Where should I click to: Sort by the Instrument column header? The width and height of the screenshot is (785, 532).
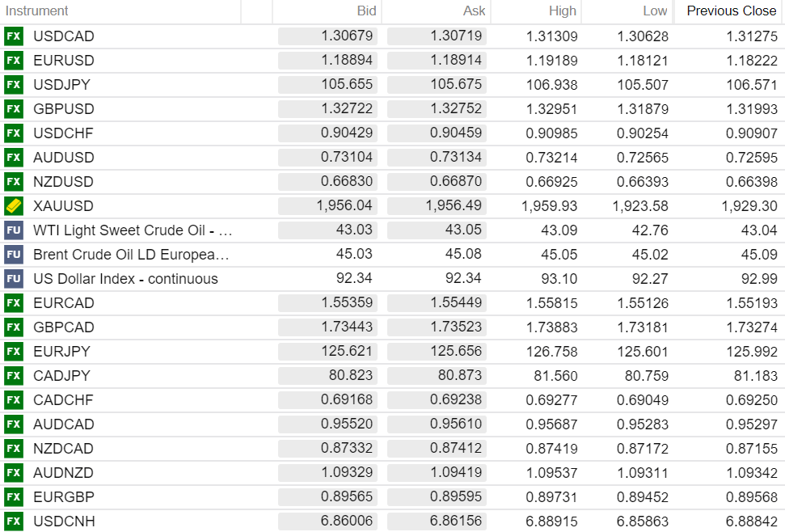(37, 11)
